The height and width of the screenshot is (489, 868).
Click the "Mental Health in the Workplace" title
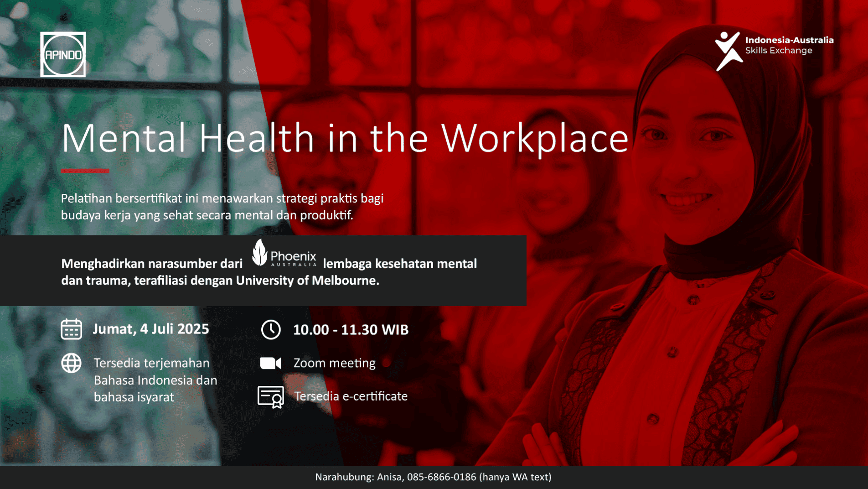[345, 138]
